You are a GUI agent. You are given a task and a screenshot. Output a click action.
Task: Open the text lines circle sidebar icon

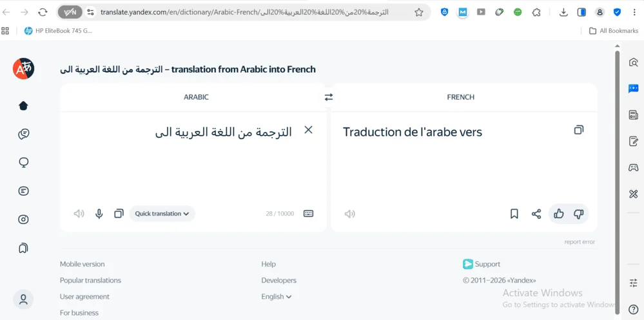23,191
